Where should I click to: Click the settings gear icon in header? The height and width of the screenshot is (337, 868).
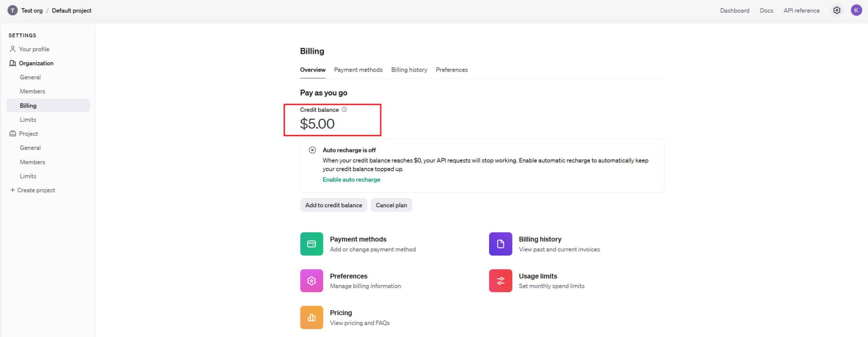[837, 11]
